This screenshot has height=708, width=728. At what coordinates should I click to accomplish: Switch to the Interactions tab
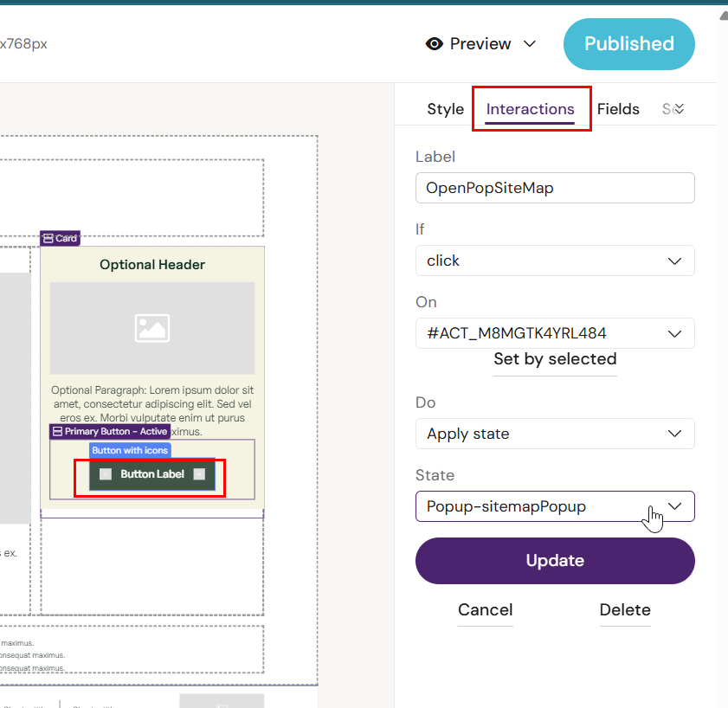coord(531,109)
